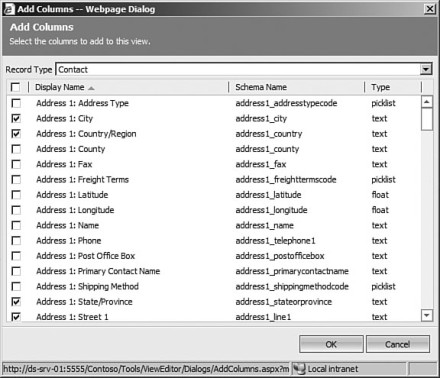Tick the Address 1: Name checkbox
The image size is (440, 378).
(x=16, y=225)
